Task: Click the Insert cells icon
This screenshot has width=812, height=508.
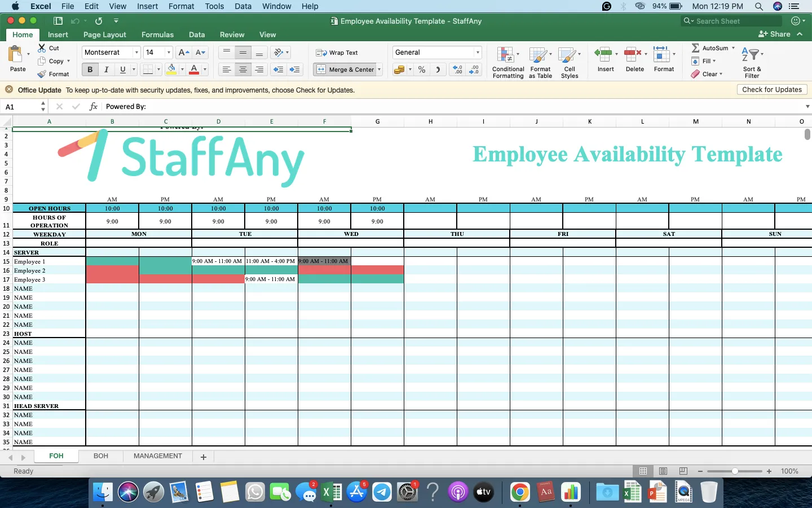Action: (603, 54)
